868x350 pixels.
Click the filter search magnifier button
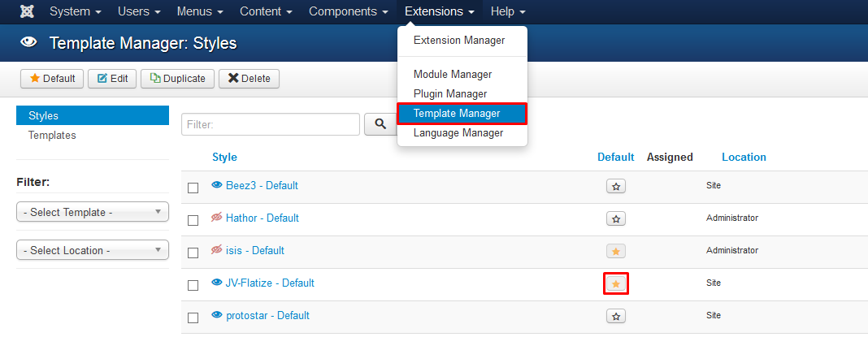[x=381, y=124]
